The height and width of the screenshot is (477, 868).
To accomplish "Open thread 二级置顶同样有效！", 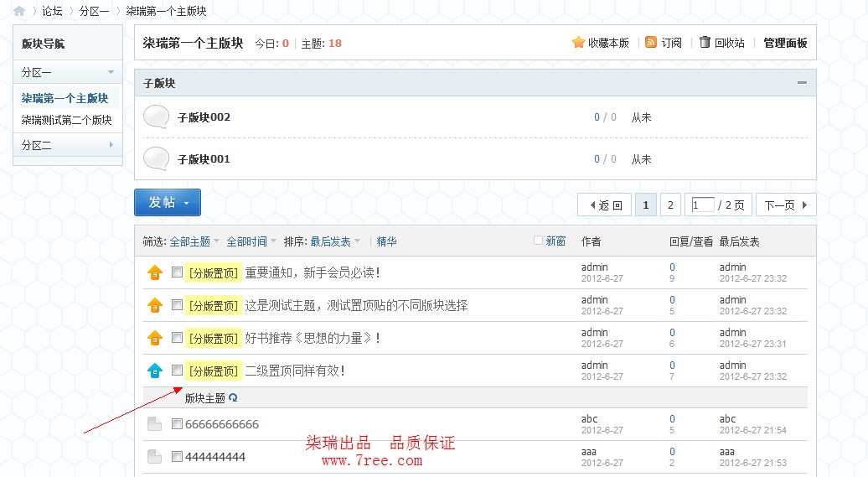I will pyautogui.click(x=296, y=371).
